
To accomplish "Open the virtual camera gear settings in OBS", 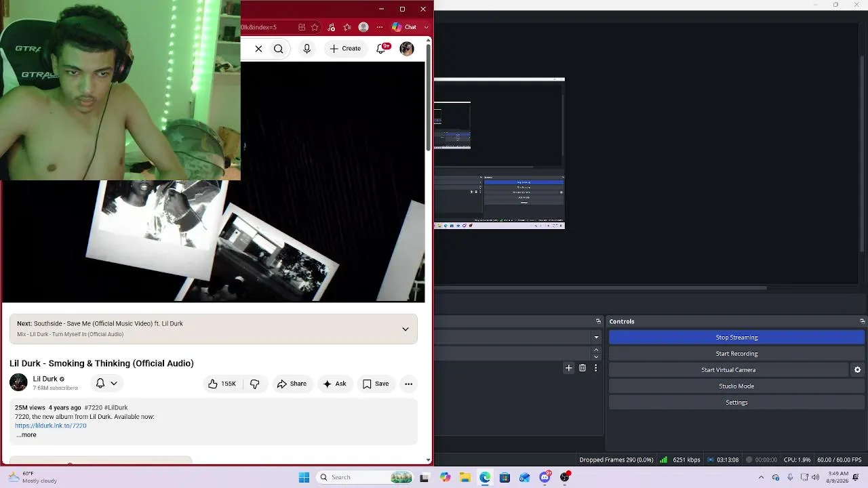I will coord(857,370).
